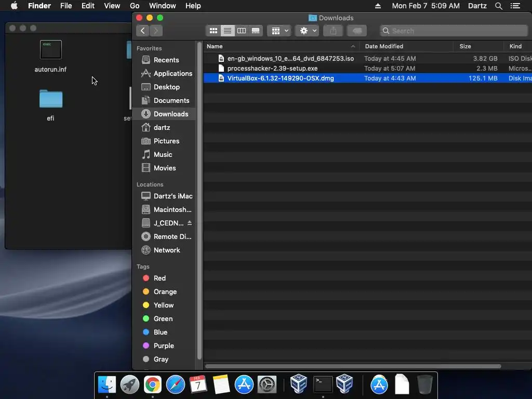Open the View menu
Screen dimensions: 532x399
click(x=112, y=6)
